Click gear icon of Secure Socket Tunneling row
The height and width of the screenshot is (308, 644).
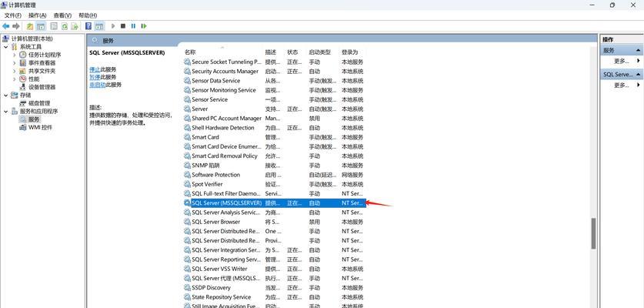[x=187, y=62]
